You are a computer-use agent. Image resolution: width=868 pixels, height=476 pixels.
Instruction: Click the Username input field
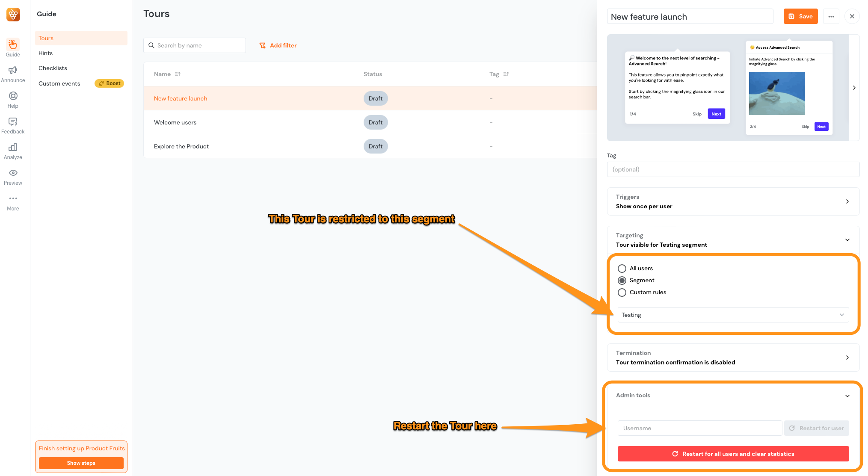pyautogui.click(x=699, y=428)
